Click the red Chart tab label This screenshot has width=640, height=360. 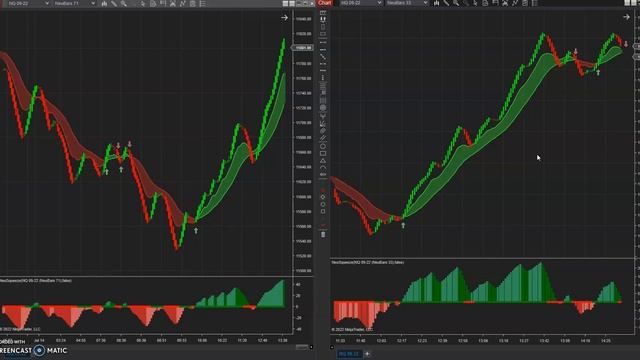tap(325, 3)
